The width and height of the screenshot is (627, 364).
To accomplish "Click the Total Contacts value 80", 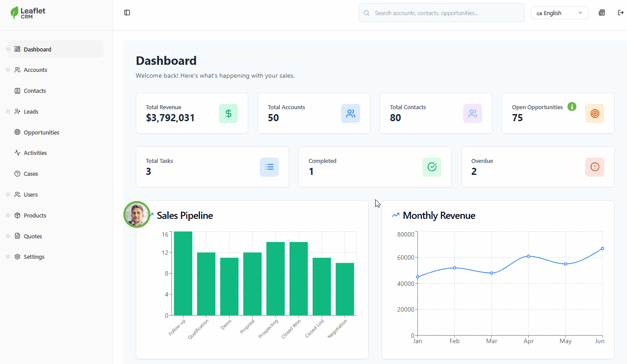I will 395,118.
